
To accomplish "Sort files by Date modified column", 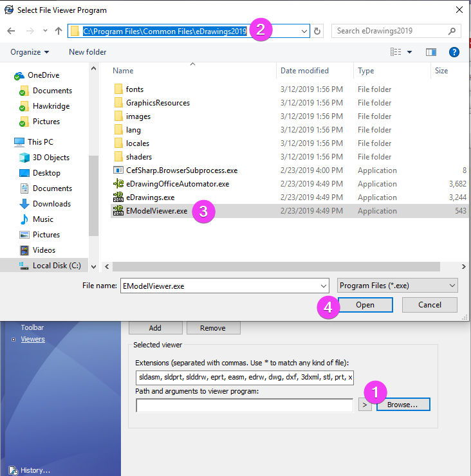I will [x=304, y=71].
